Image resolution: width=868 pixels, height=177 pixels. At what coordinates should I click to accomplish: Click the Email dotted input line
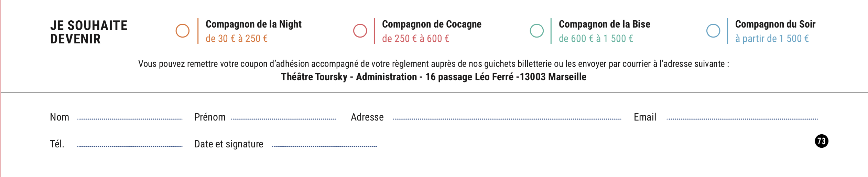coord(742,119)
